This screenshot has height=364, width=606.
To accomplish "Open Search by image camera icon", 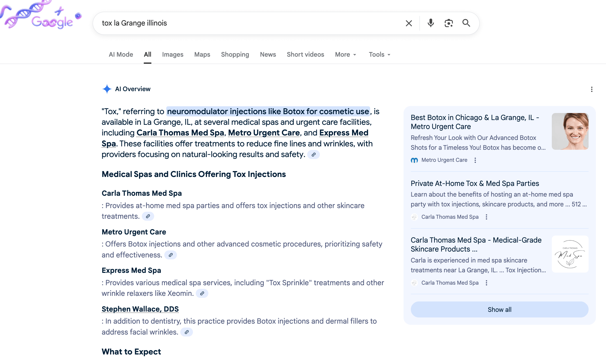I will pos(448,23).
